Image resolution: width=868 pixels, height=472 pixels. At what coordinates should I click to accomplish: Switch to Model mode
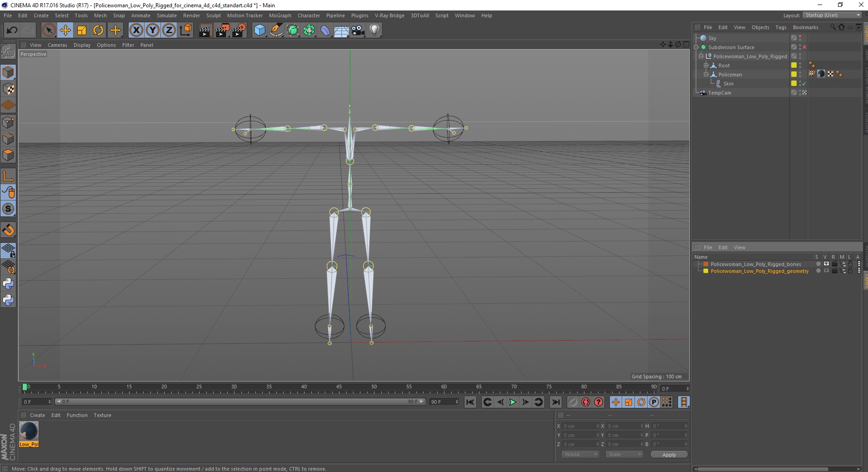point(8,73)
